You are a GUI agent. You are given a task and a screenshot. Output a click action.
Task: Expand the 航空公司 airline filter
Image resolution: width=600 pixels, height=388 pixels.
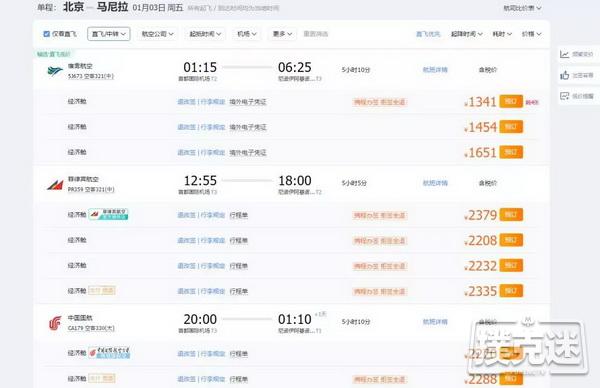[158, 34]
